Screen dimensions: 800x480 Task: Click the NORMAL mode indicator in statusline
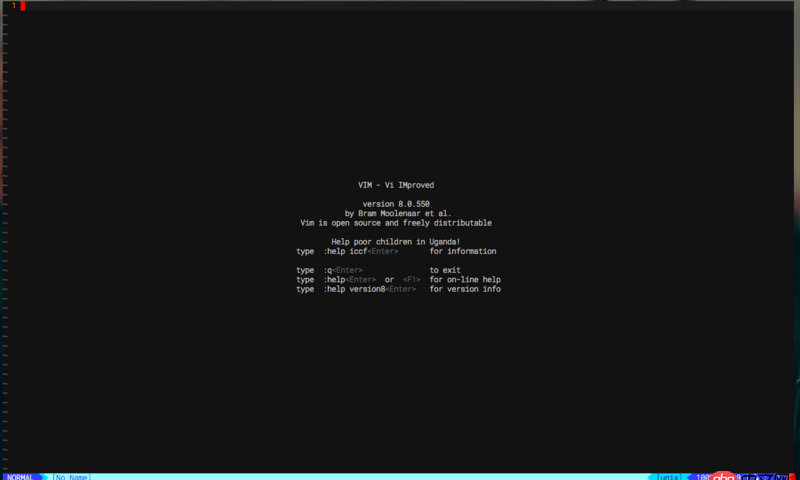pos(20,477)
